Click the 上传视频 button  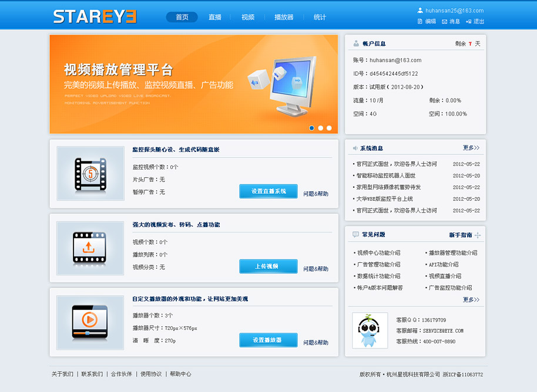[268, 266]
